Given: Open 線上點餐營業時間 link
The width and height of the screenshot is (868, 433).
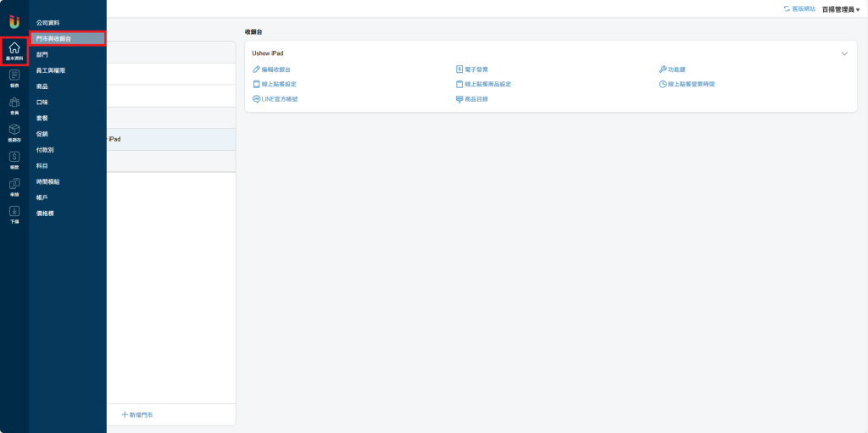Looking at the screenshot, I should [692, 85].
